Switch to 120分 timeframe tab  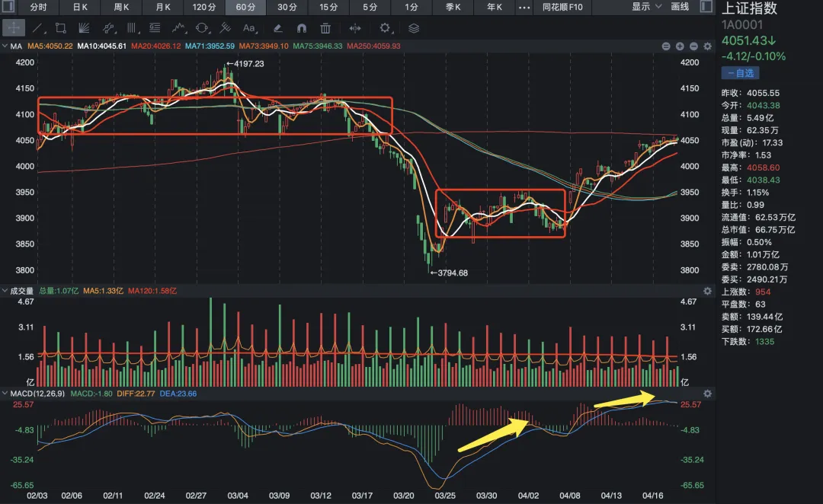pos(204,7)
